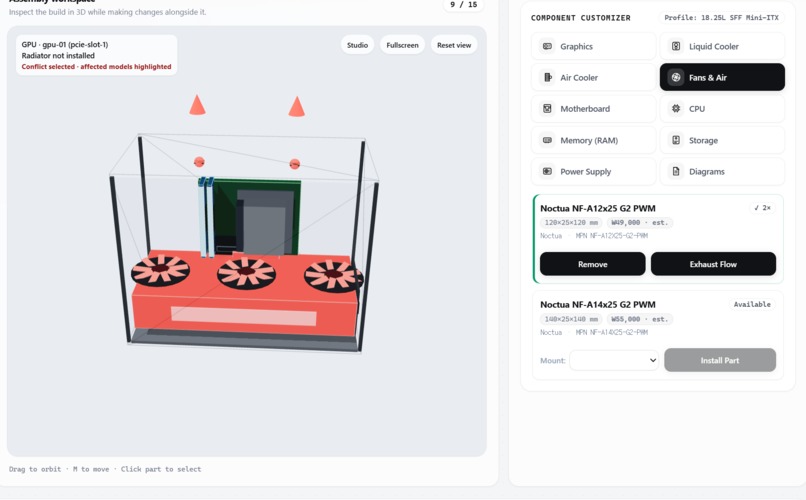Click the 140×25×140 mm size chip
The height and width of the screenshot is (500, 806).
(x=571, y=319)
